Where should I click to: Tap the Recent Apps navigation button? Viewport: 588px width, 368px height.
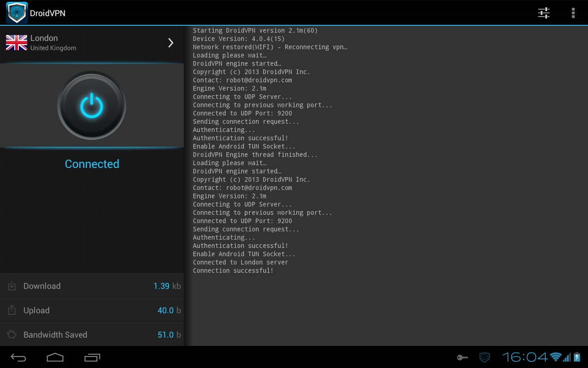point(92,357)
